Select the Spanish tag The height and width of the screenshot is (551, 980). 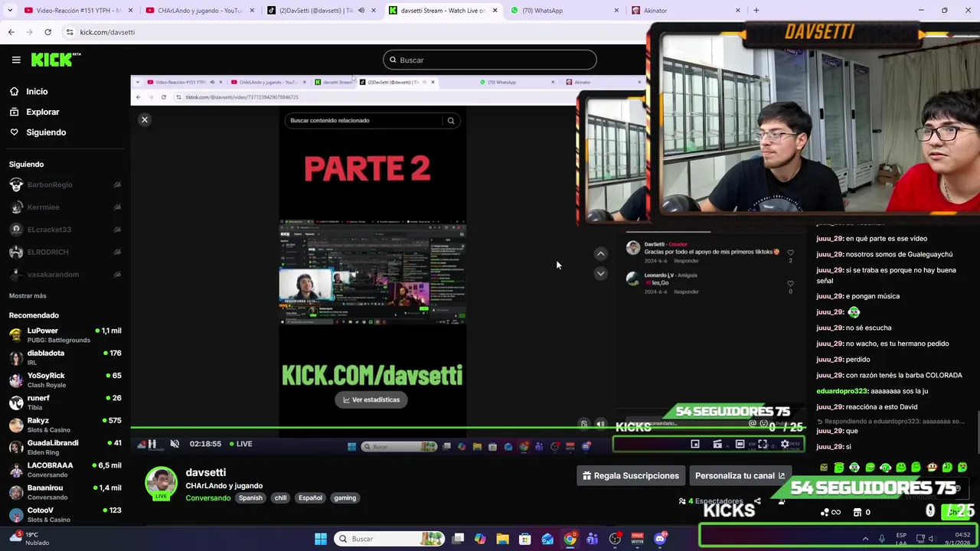[x=250, y=498]
